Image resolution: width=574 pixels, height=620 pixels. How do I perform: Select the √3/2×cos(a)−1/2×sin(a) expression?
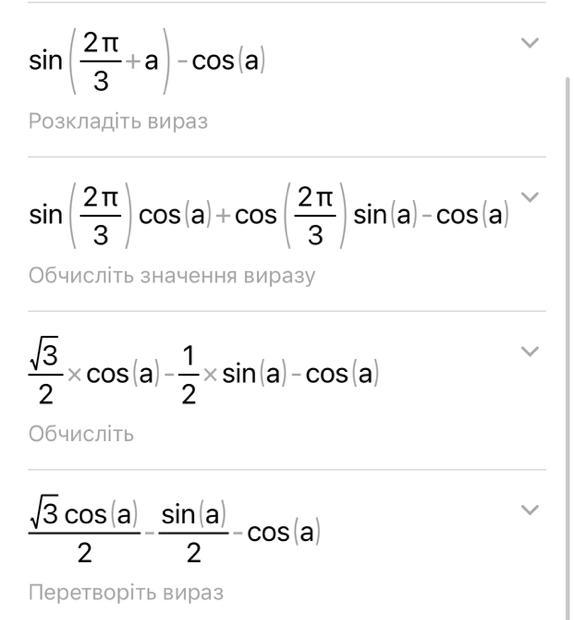204,374
